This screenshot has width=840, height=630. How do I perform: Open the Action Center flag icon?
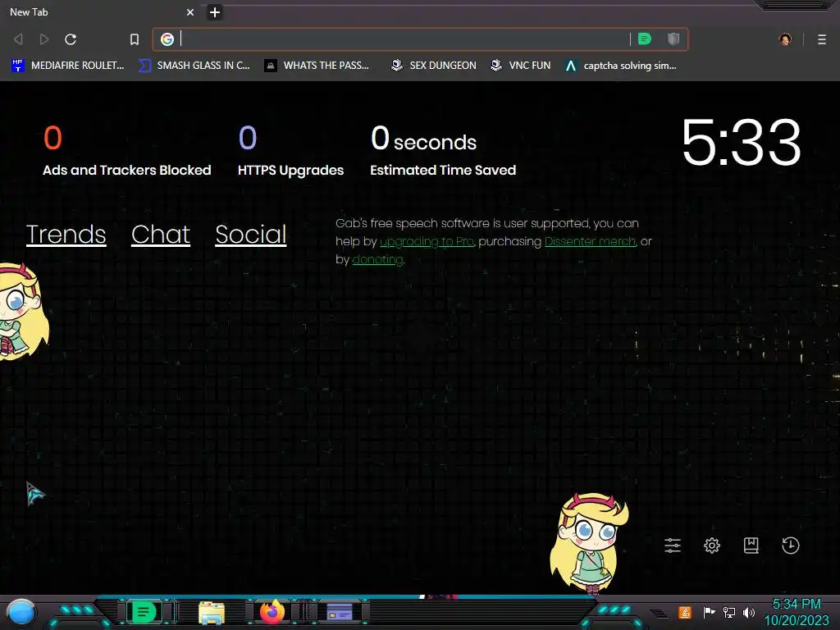(709, 612)
